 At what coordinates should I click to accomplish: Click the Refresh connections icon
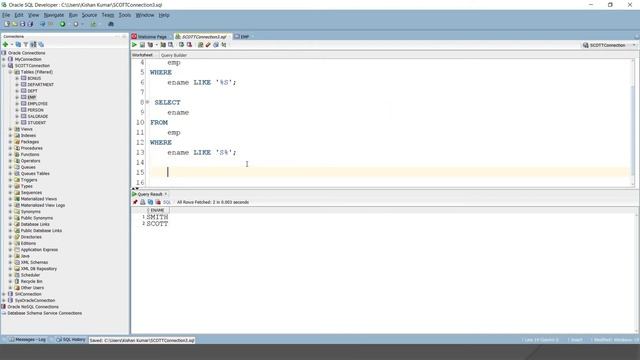tap(18, 44)
